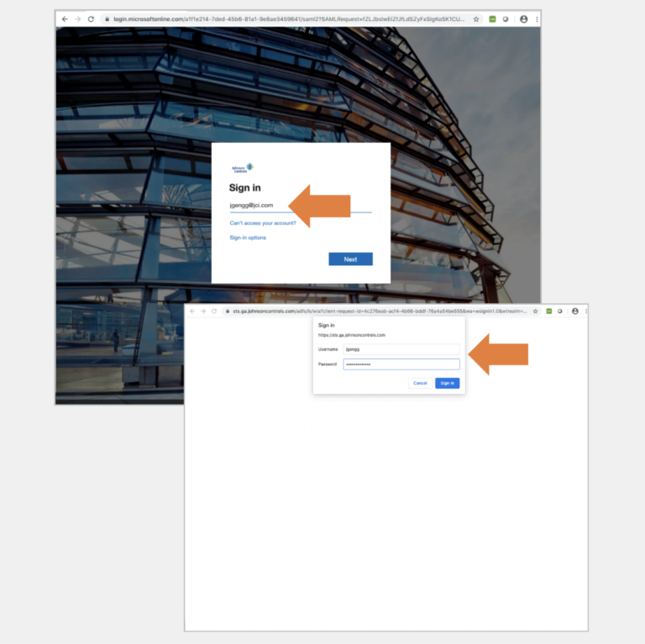Open the Sign-in options link

pos(248,238)
